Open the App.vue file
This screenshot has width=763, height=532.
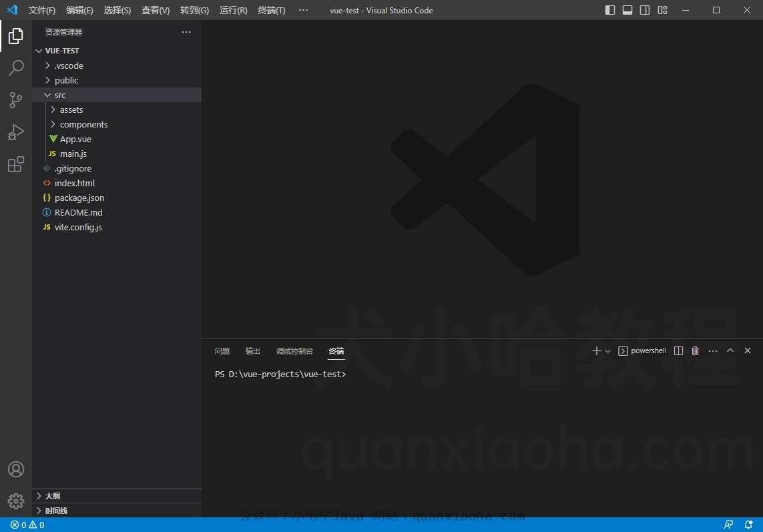tap(75, 139)
